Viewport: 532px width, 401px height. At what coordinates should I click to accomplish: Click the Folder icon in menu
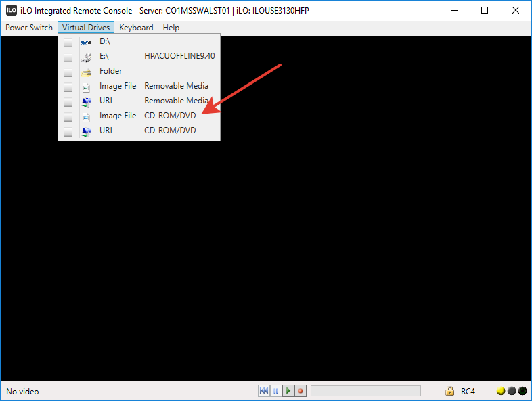pyautogui.click(x=86, y=72)
